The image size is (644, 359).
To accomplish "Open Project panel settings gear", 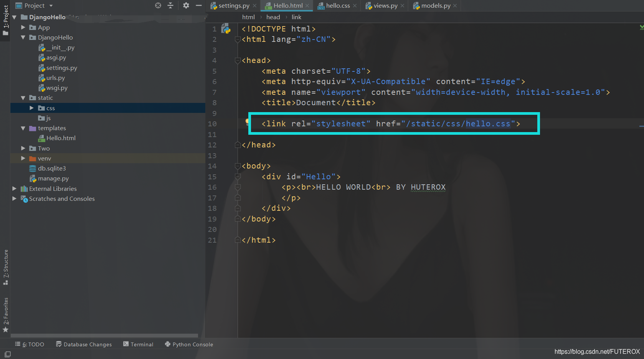I will point(186,5).
